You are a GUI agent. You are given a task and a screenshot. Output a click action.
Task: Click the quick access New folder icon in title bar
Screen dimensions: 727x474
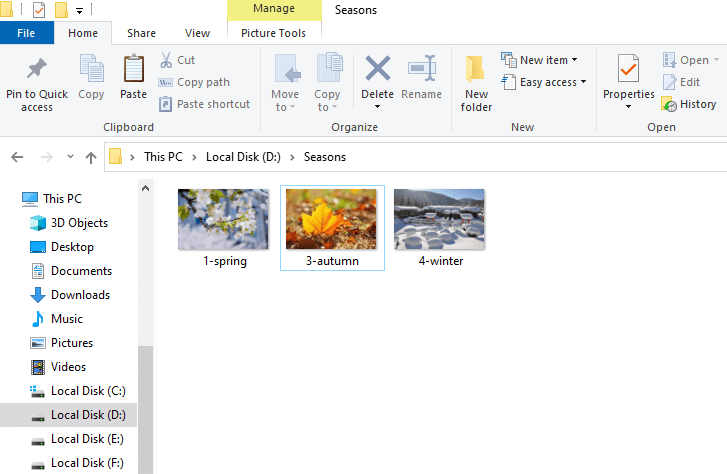coord(61,10)
